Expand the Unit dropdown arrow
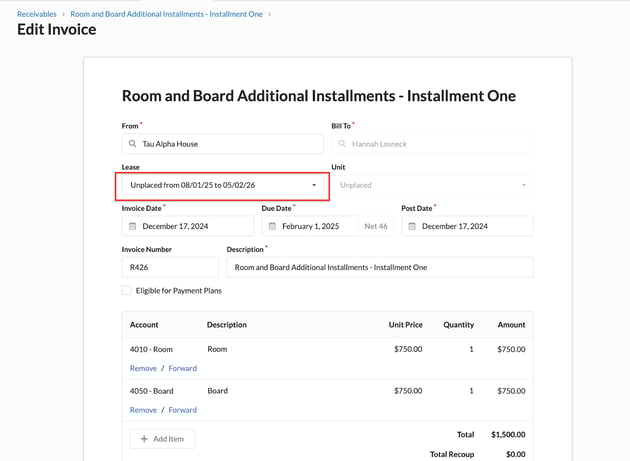The height and width of the screenshot is (461, 630). (x=523, y=185)
